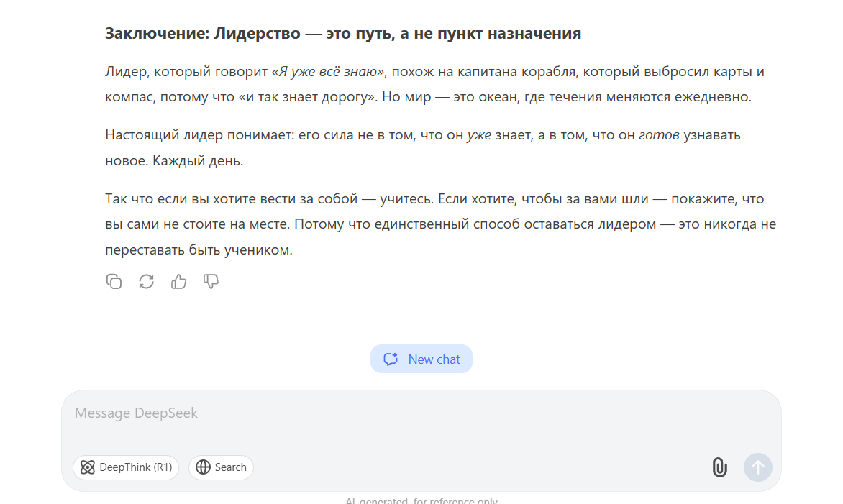Click the paragraph starting 'Настоящий лидер понимает'

[x=423, y=148]
